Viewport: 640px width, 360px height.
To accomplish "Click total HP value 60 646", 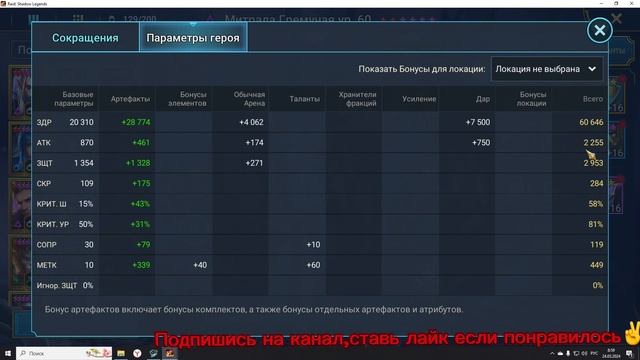I will (591, 122).
